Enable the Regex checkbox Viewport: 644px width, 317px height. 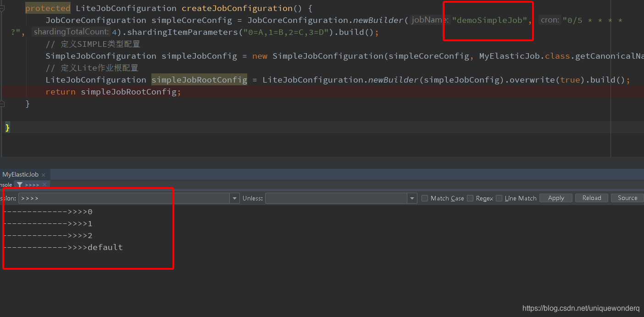(470, 198)
